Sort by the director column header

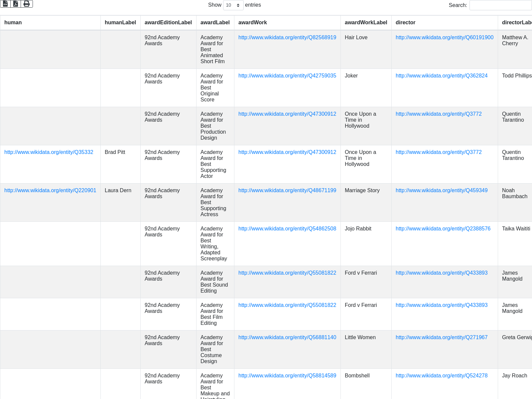[445, 23]
